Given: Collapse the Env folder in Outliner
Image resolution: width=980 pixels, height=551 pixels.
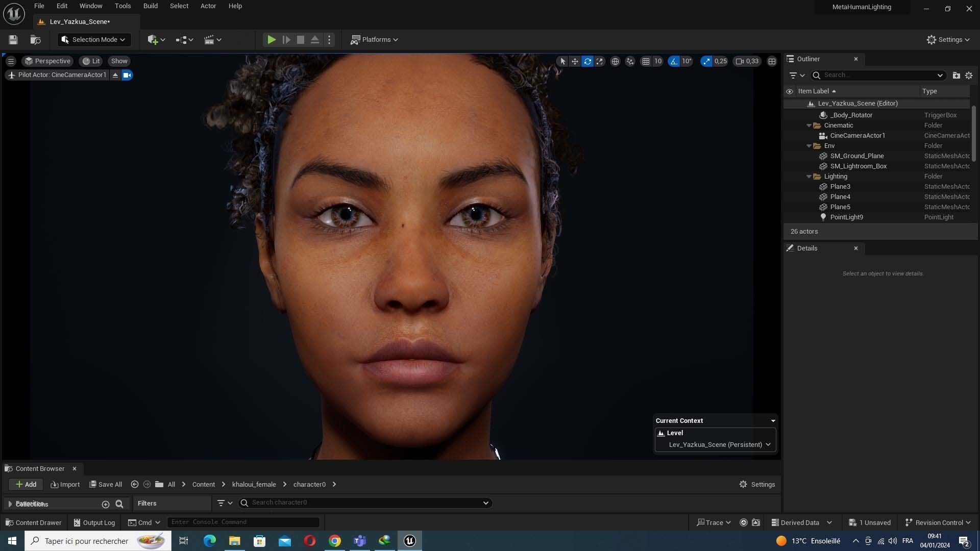Looking at the screenshot, I should click(x=809, y=146).
